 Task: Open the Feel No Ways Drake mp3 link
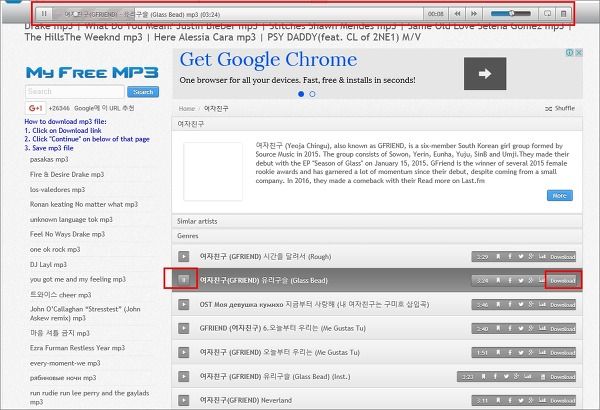coord(67,234)
